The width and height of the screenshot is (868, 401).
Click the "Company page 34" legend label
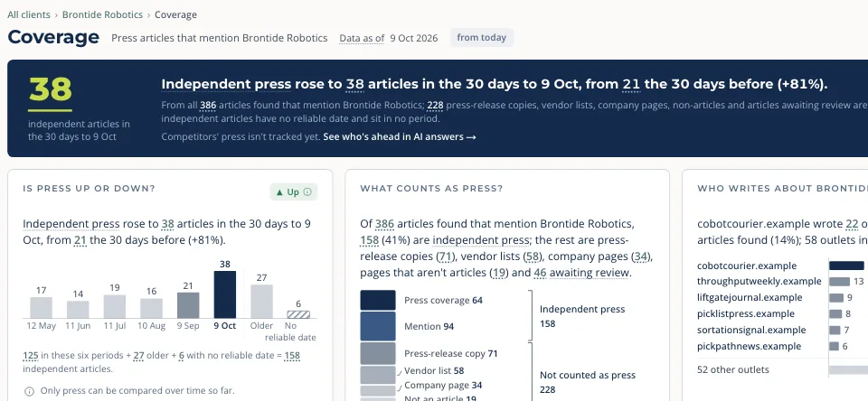(443, 386)
